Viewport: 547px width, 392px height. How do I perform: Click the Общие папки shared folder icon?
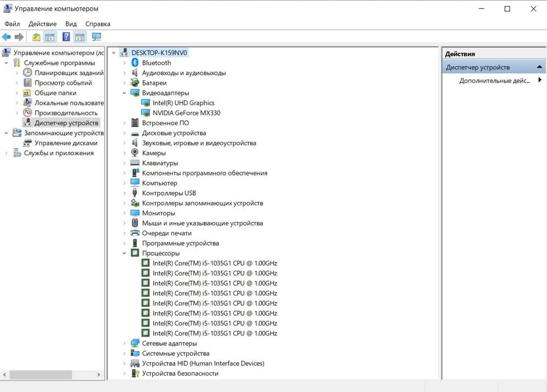pos(27,93)
